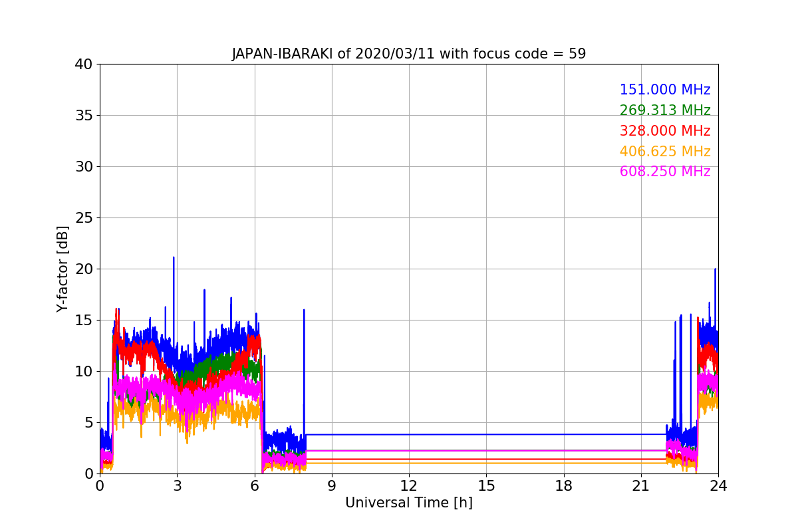
Task: Click the flat blue line at 15 h
Action: (x=486, y=434)
